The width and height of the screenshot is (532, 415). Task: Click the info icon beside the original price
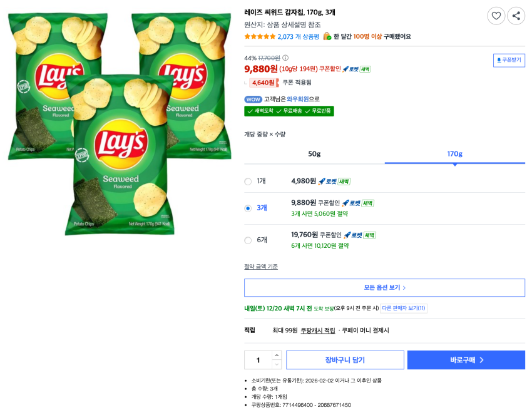285,58
